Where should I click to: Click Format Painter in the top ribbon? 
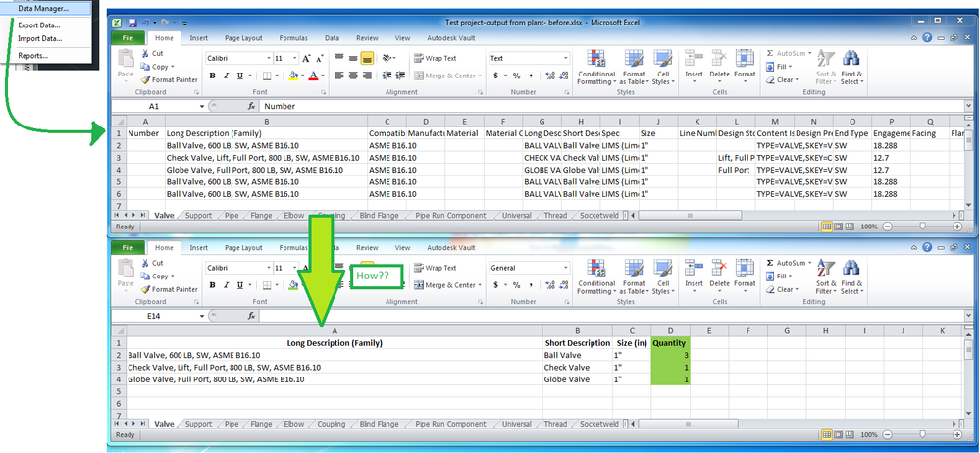pos(170,80)
